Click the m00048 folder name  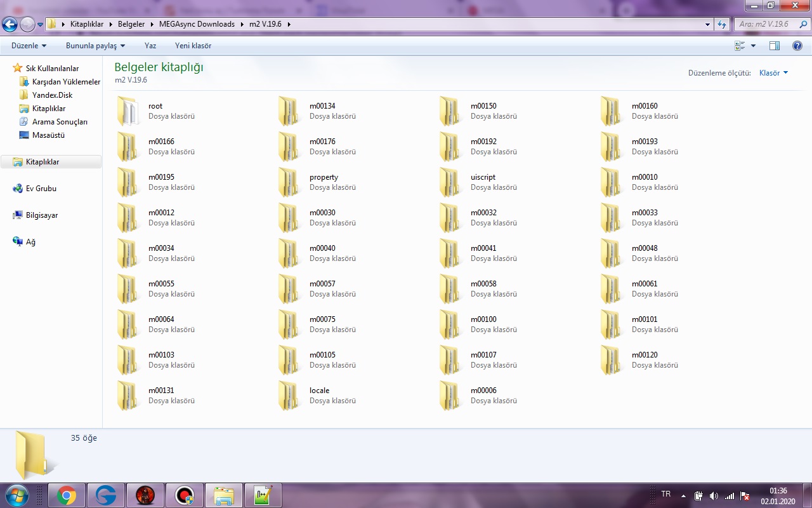(x=645, y=248)
